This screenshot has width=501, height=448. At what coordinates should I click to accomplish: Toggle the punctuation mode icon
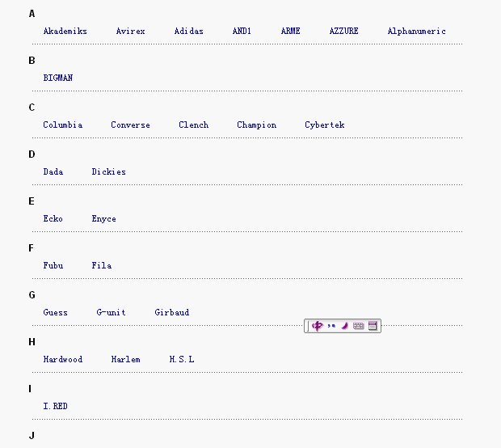pyautogui.click(x=331, y=326)
